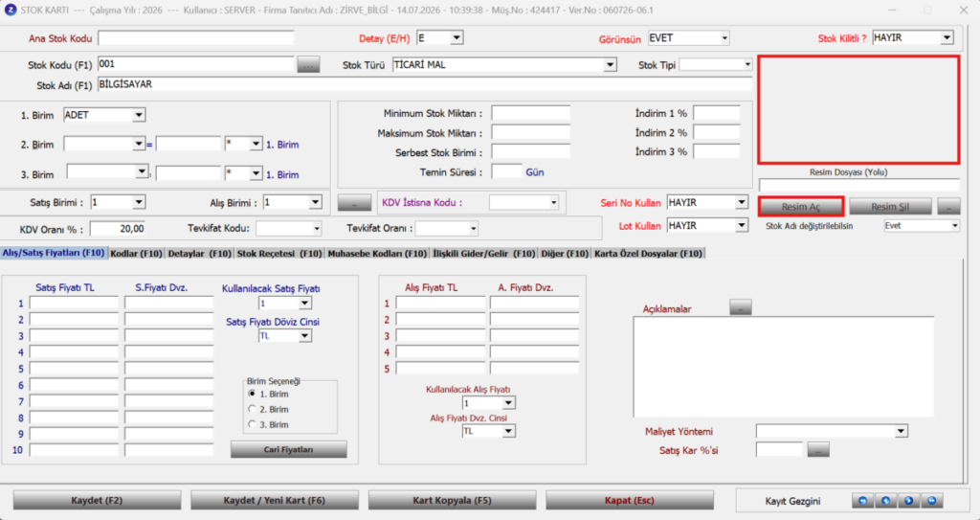Click the ellipsis button left of KDV İstisna Kodu
The height and width of the screenshot is (520, 980).
coord(354,203)
